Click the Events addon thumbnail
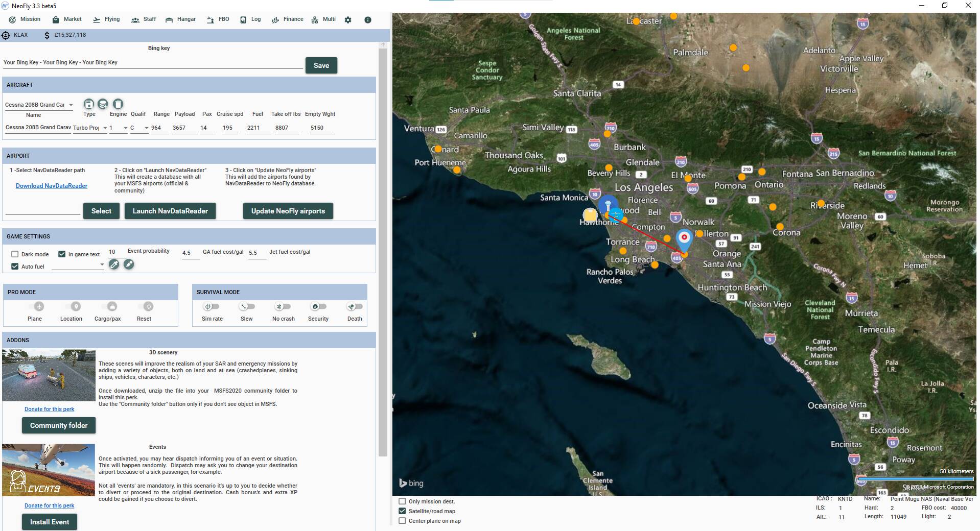The height and width of the screenshot is (531, 980). pyautogui.click(x=49, y=470)
